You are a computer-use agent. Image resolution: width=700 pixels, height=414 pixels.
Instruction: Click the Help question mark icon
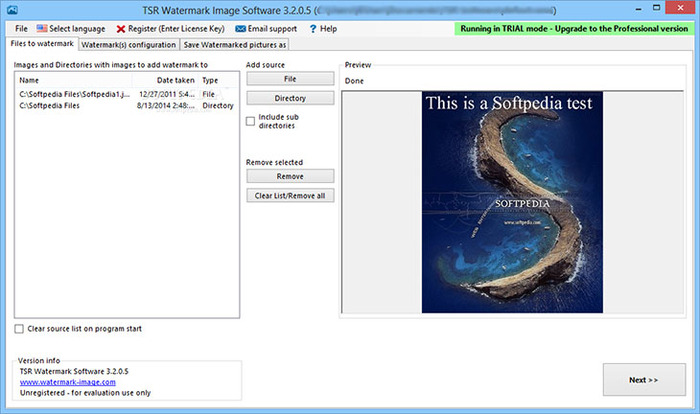[312, 29]
